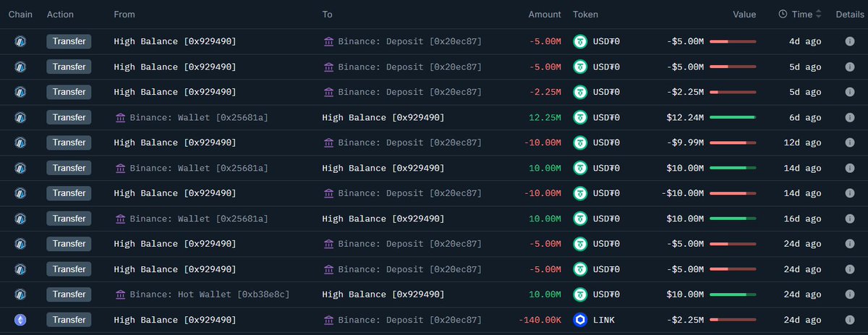Click bank icon beside Binance: Hot Wallet
The height and width of the screenshot is (335, 868).
coord(121,295)
